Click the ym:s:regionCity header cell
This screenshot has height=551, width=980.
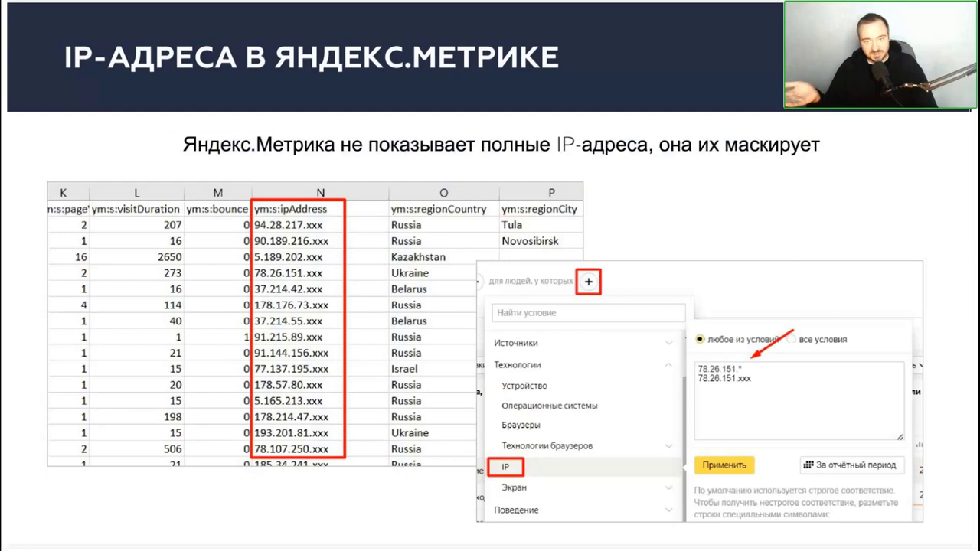(541, 209)
